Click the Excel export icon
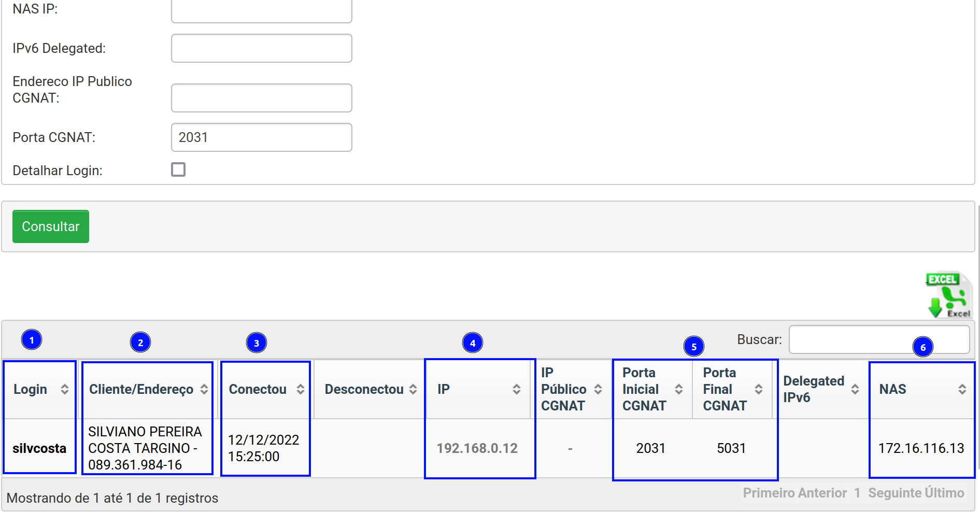Screen dimensions: 980x512 [x=948, y=294]
